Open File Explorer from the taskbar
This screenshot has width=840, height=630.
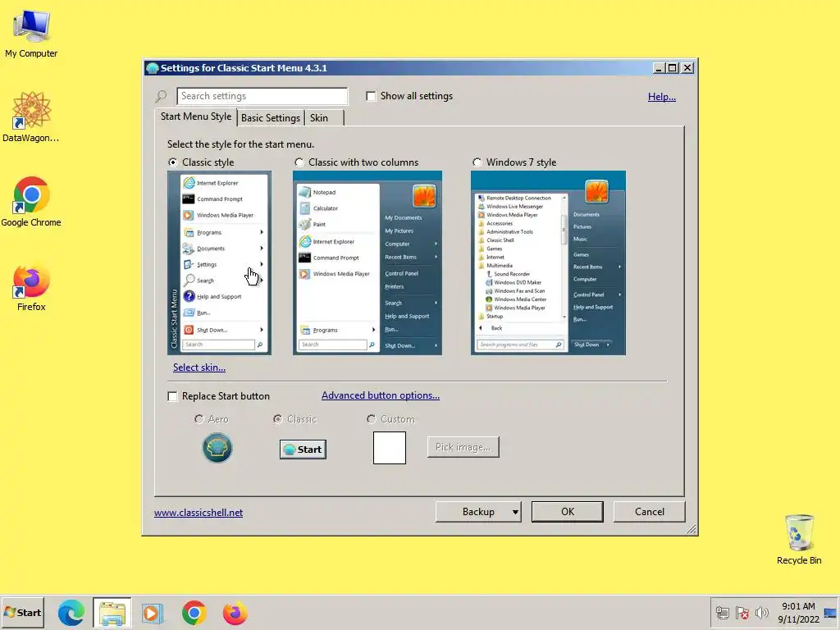click(x=112, y=612)
